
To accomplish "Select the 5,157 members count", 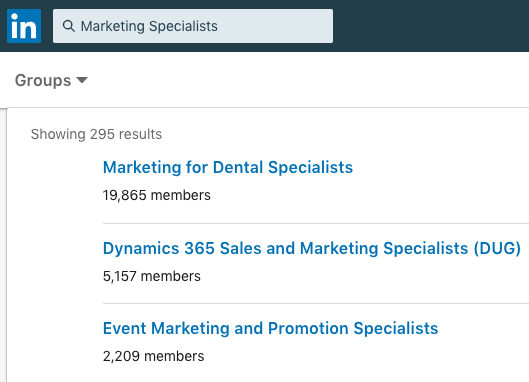I will [x=151, y=276].
